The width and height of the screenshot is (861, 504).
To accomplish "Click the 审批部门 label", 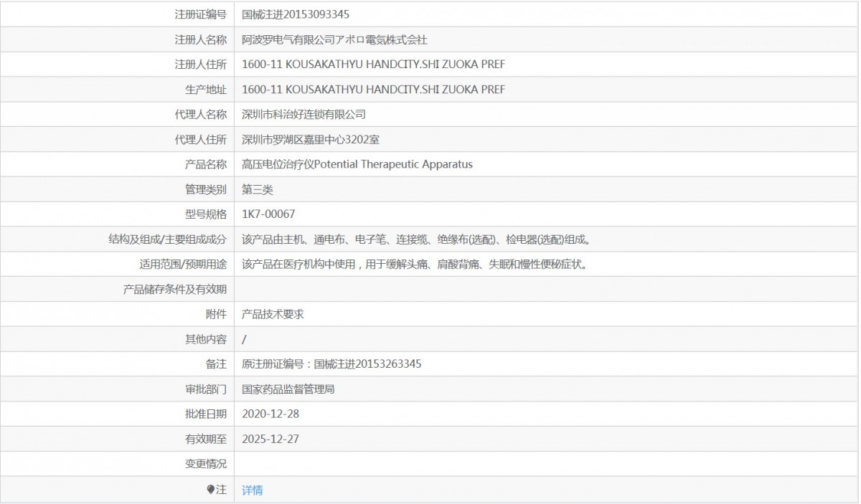I will [x=206, y=389].
